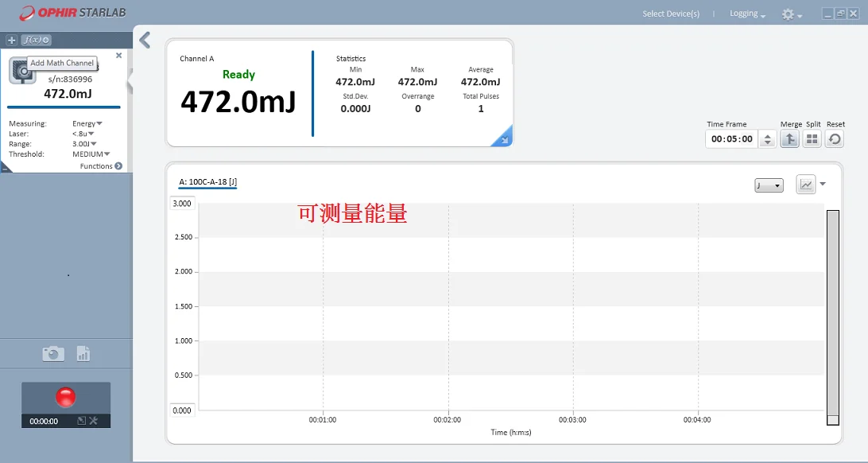Click the large 472.0mJ reading
The height and width of the screenshot is (463, 868).
coord(238,102)
